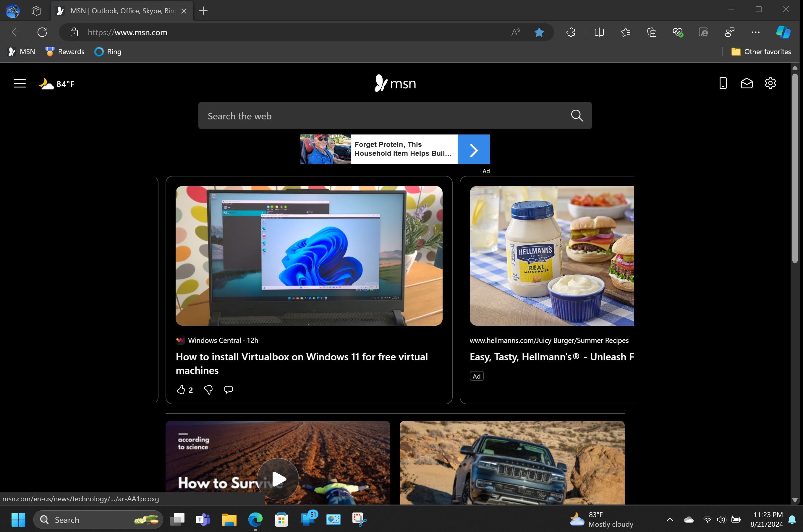
Task: Like the Virtualbox article
Action: point(182,390)
